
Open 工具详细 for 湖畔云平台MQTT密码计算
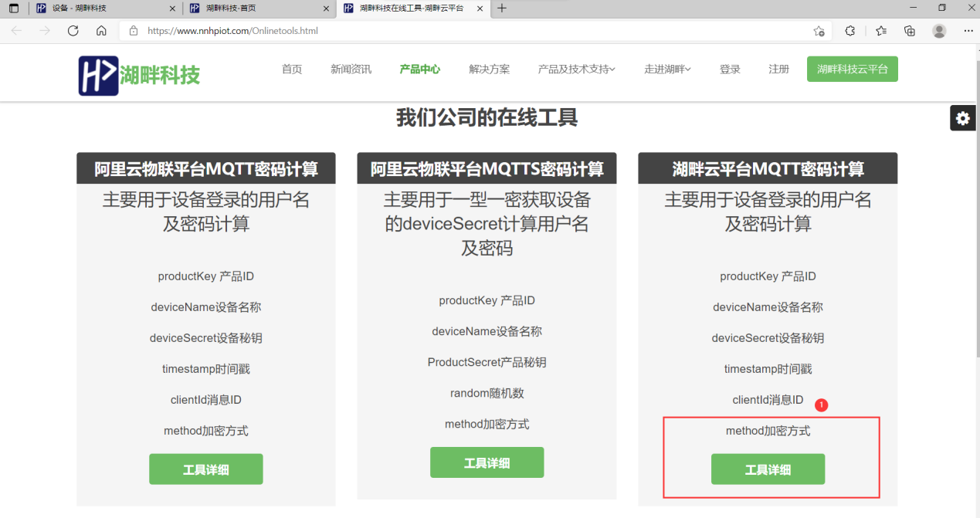pyautogui.click(x=768, y=469)
